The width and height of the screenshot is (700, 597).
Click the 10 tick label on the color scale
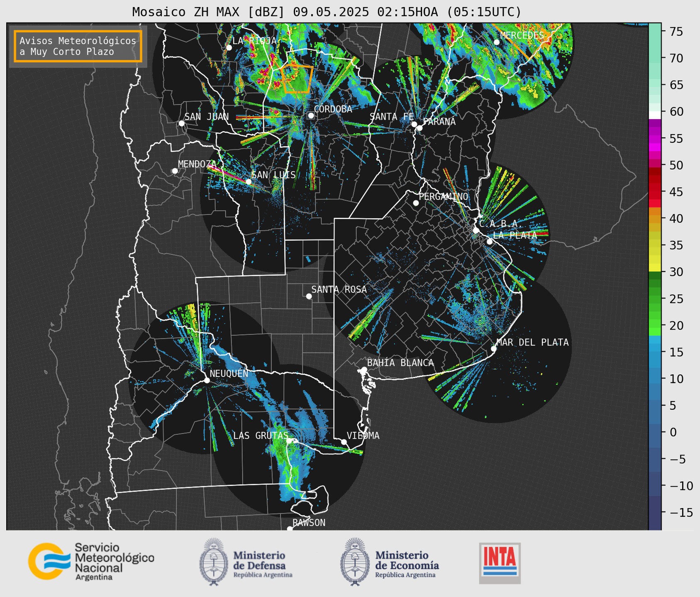(x=676, y=379)
